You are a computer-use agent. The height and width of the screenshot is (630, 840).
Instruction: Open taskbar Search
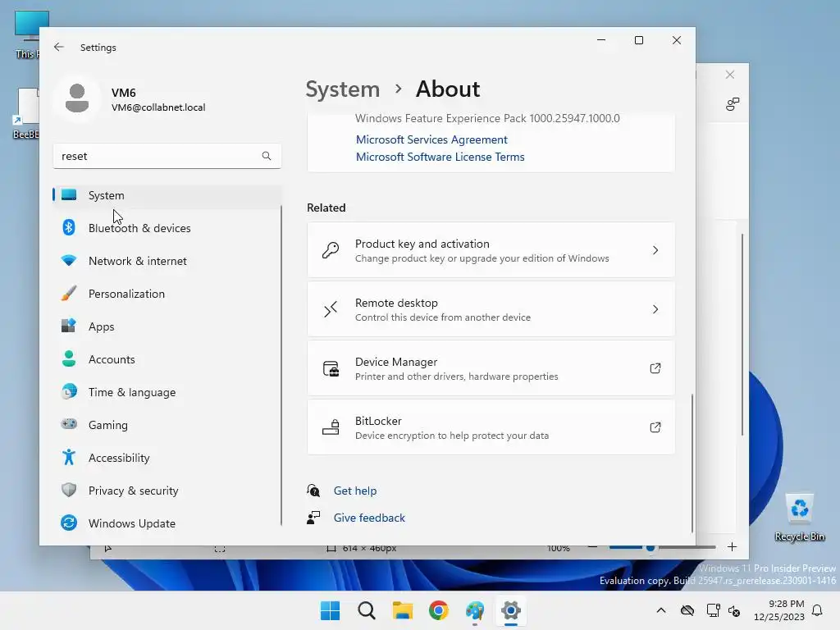point(367,610)
